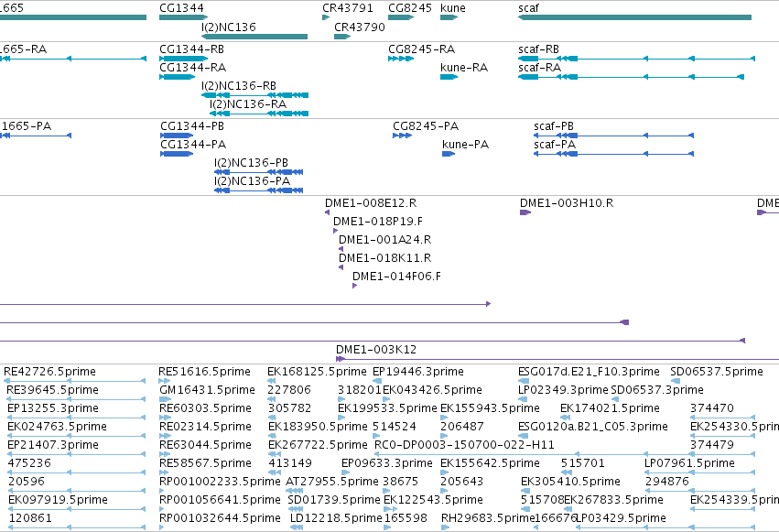The image size is (779, 532).
Task: Click the CG8245-PA glyph
Action: 403,136
